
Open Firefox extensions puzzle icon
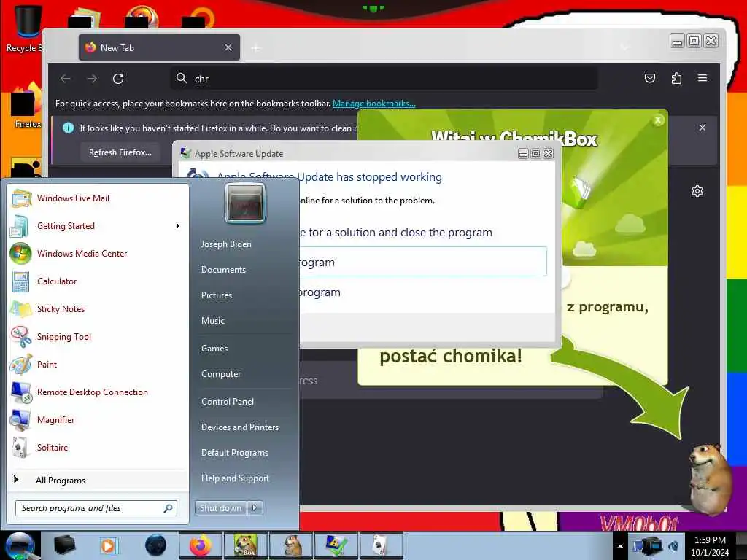[x=676, y=78]
